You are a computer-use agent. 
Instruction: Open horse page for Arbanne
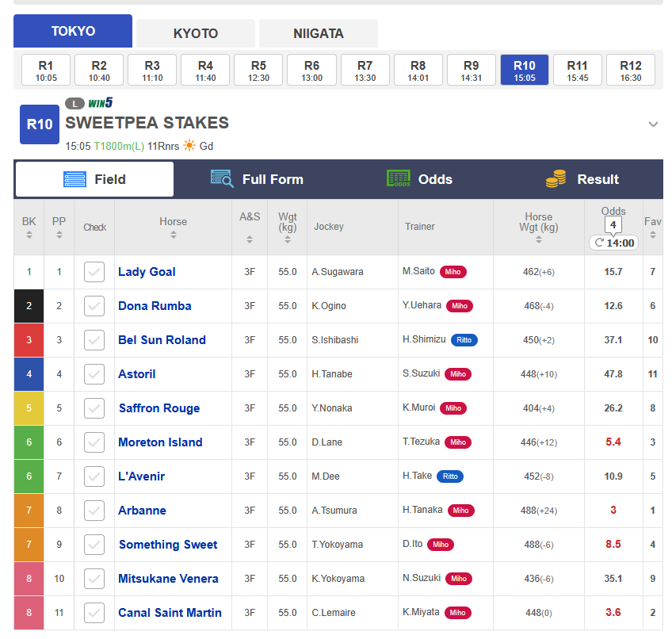(142, 511)
